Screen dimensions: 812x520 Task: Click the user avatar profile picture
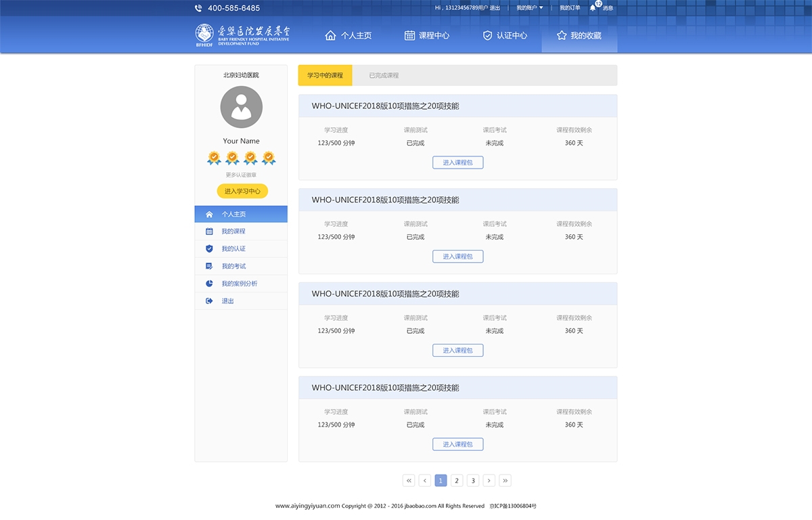tap(241, 107)
